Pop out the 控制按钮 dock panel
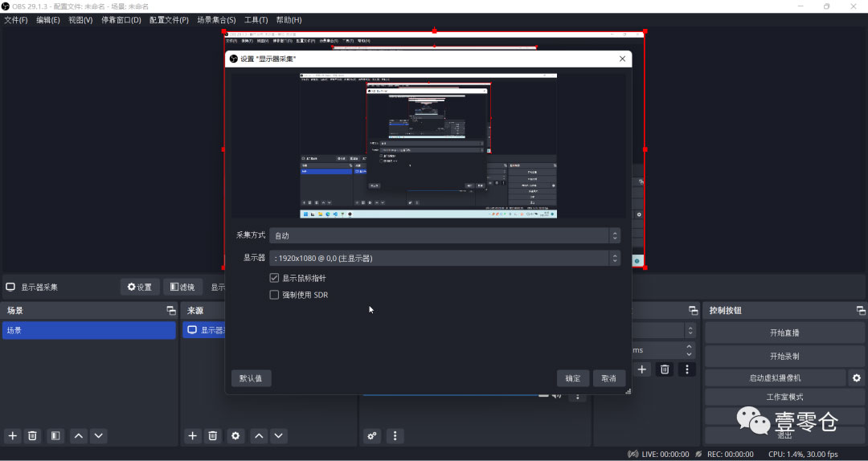The height and width of the screenshot is (461, 868). [x=861, y=311]
